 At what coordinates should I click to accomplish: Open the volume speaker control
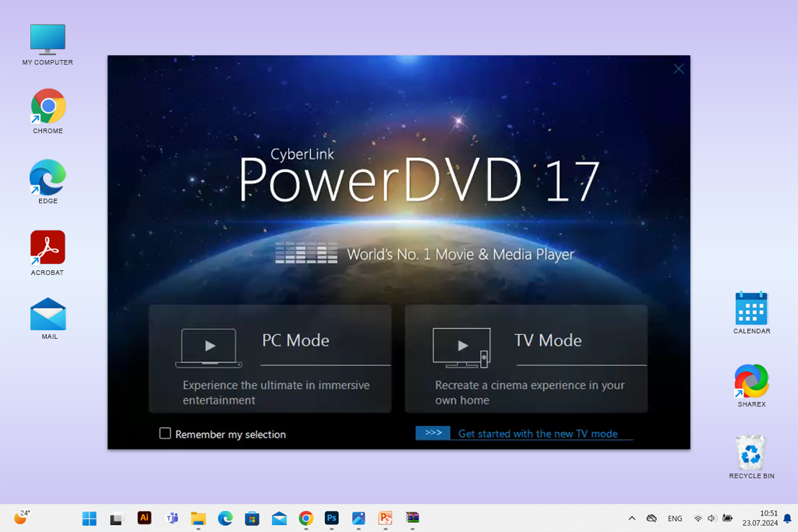coord(711,518)
